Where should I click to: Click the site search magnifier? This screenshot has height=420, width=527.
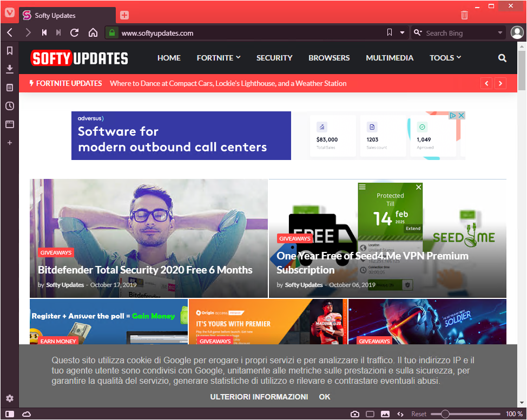pyautogui.click(x=502, y=58)
